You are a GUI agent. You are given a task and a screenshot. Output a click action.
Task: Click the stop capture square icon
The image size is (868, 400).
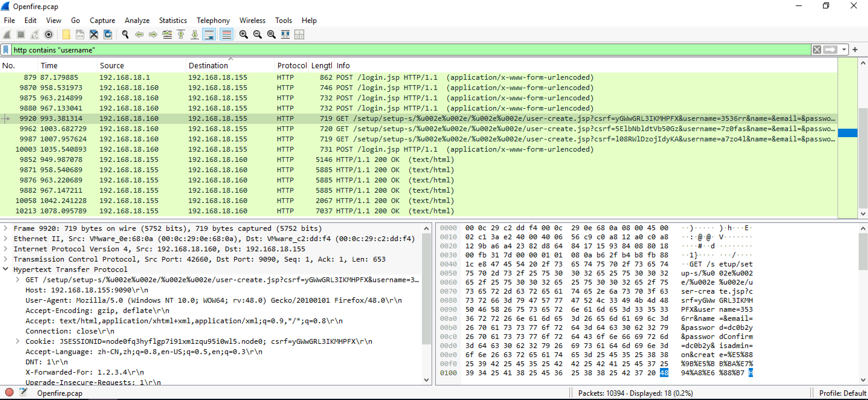[x=21, y=34]
